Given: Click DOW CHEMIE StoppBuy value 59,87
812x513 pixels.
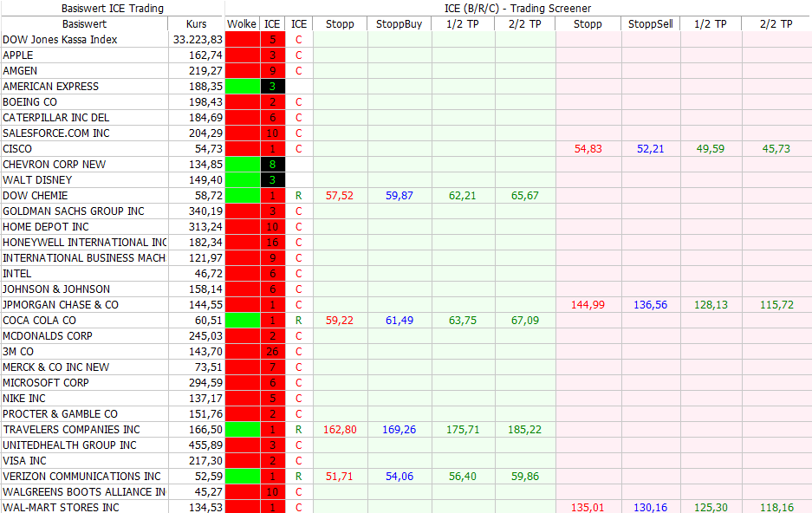Looking at the screenshot, I should (x=400, y=195).
